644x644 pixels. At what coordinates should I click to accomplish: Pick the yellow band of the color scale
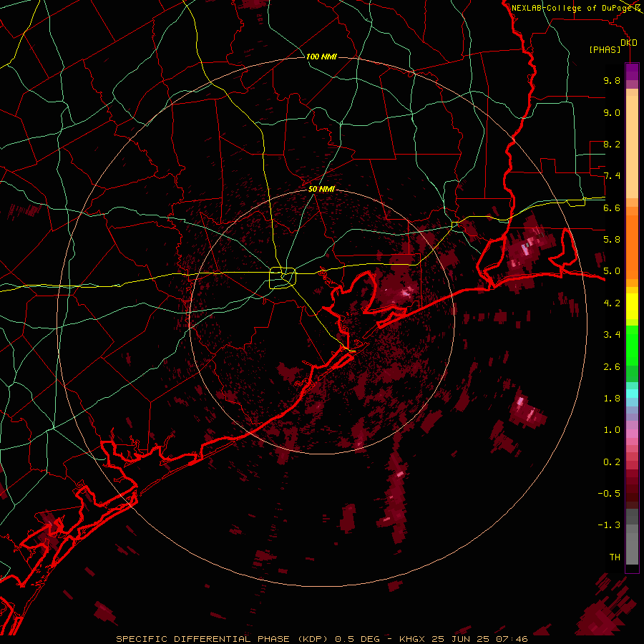coord(632,306)
